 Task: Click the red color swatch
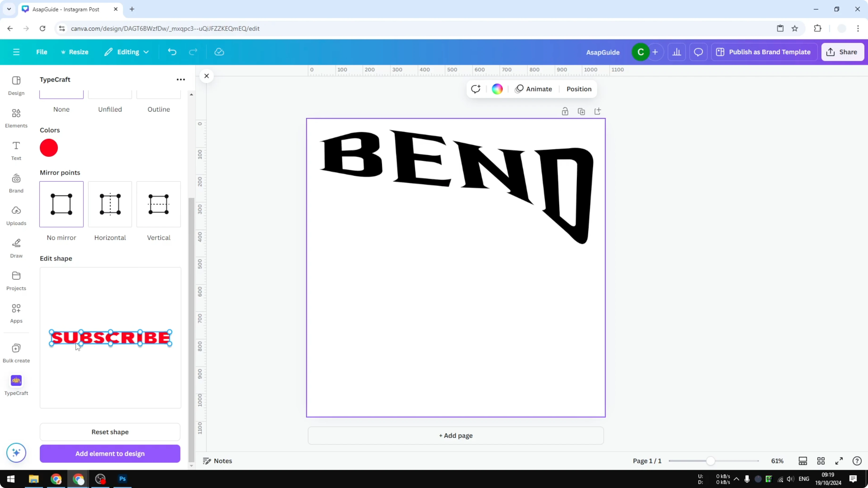49,148
